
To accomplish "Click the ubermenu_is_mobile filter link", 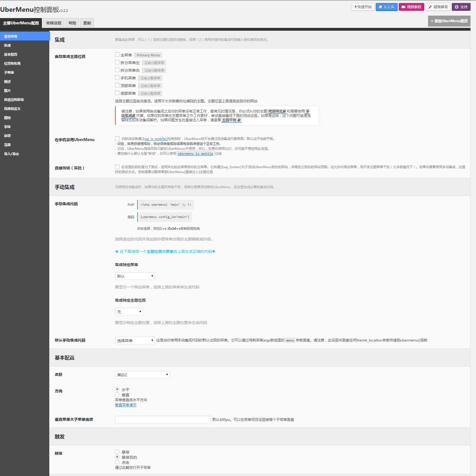I will click(195, 154).
